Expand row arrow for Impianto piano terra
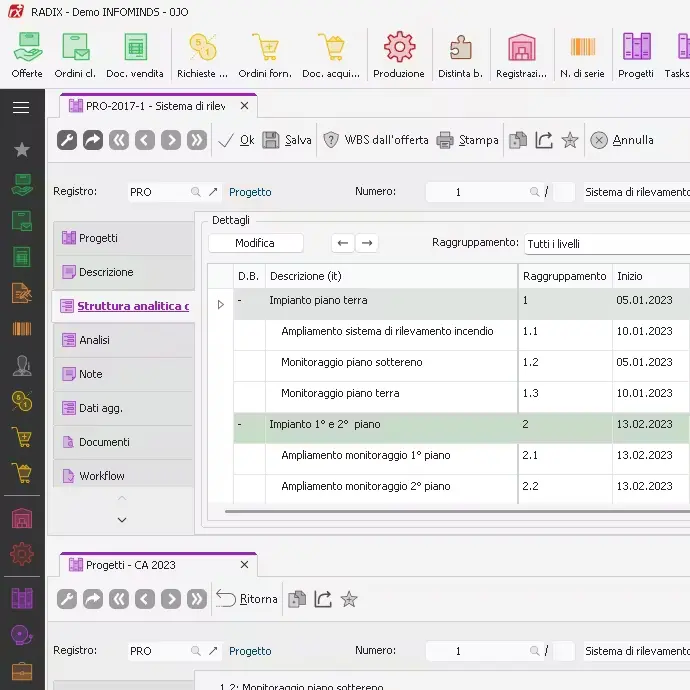 (220, 305)
